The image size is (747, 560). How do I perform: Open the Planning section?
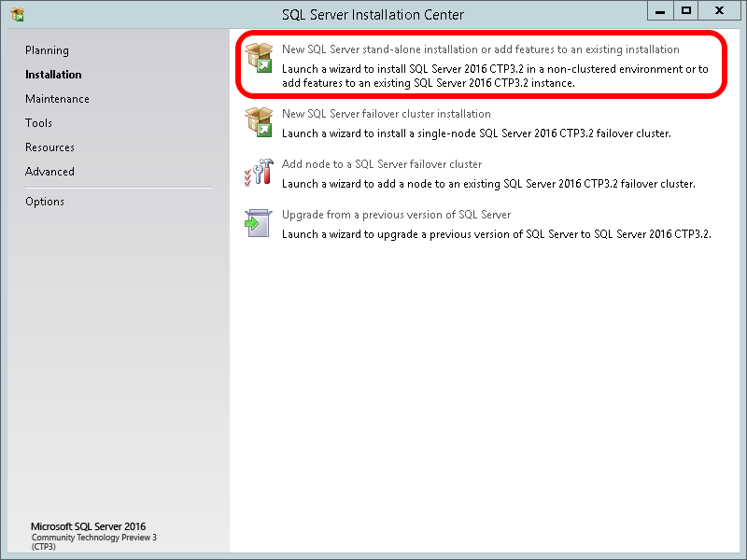point(47,50)
